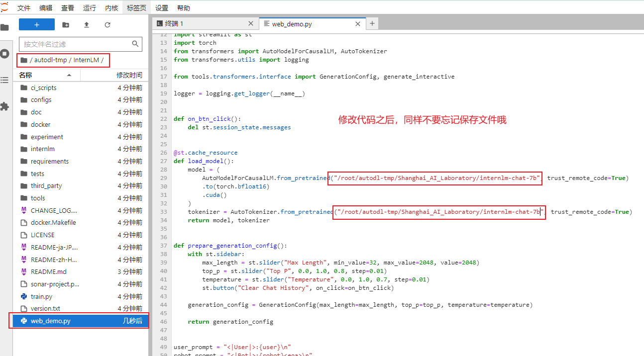Upload files using the upload arrow icon
This screenshot has height=356, width=644.
coord(86,24)
